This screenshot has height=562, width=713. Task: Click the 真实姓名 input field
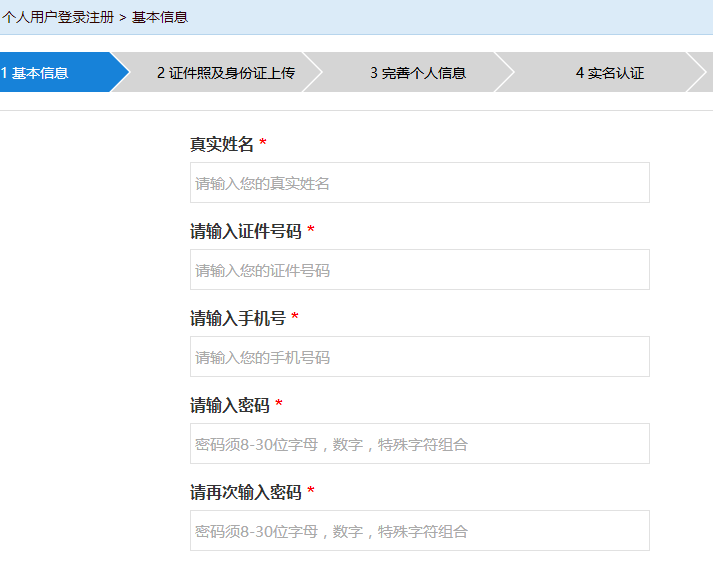tap(419, 183)
